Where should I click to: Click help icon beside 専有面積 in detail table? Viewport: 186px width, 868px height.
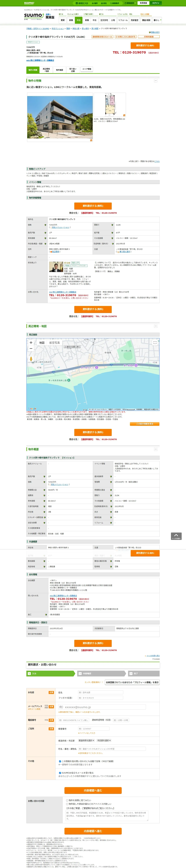click(45, 238)
